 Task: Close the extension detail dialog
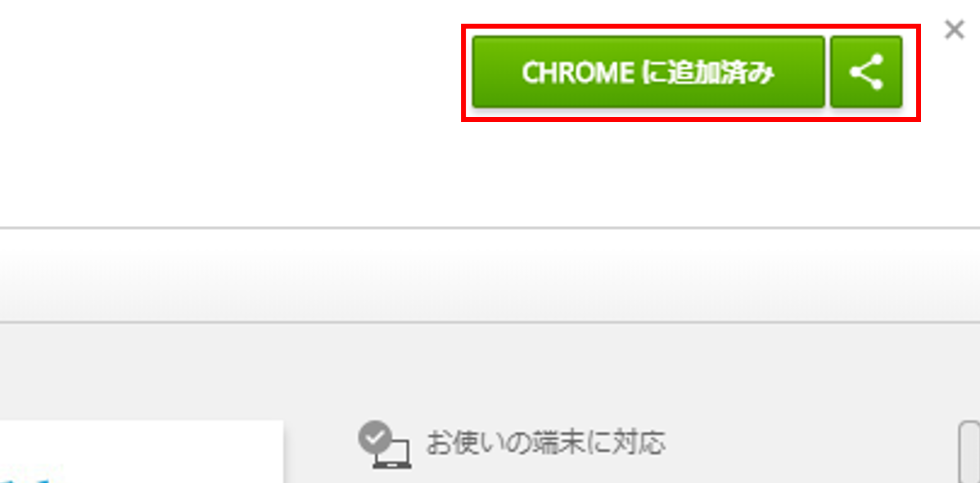click(x=955, y=29)
